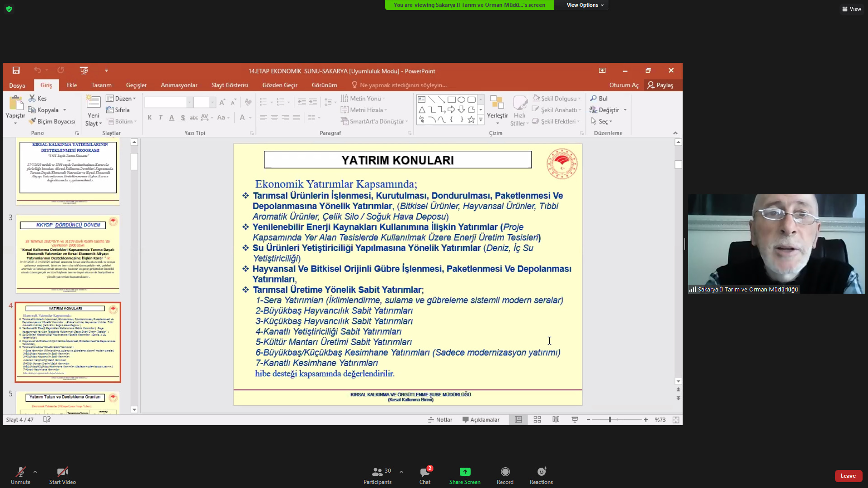This screenshot has width=868, height=488.
Task: Click the zoom level slider
Action: click(610, 420)
